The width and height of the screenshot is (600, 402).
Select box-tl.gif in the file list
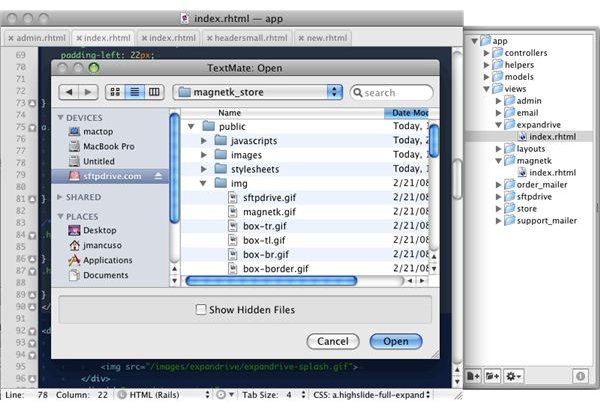(x=264, y=240)
